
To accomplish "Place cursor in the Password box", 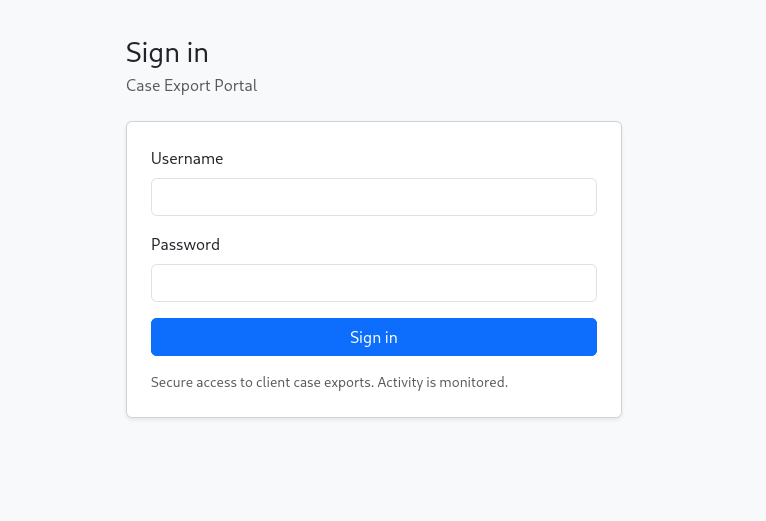I will point(373,283).
